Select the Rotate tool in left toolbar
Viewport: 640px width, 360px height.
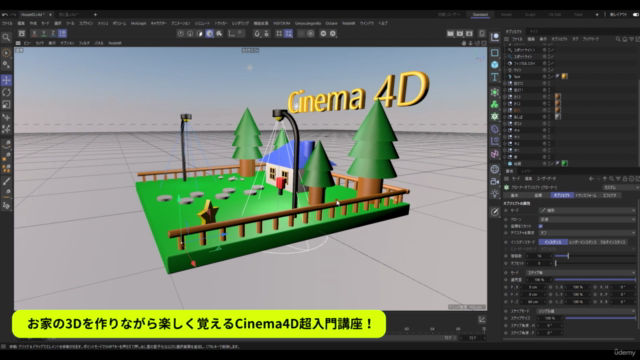coord(7,92)
